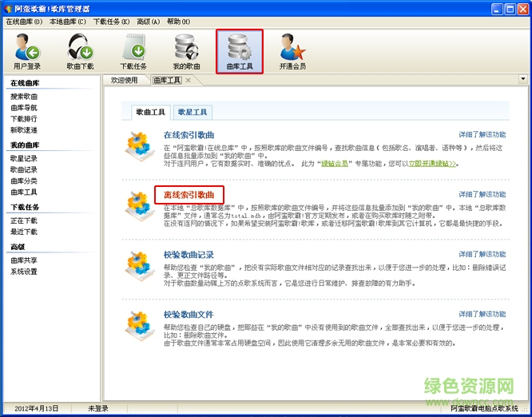
Task: Click 详细了解该功能 for 离线索引歌曲
Action: point(482,194)
